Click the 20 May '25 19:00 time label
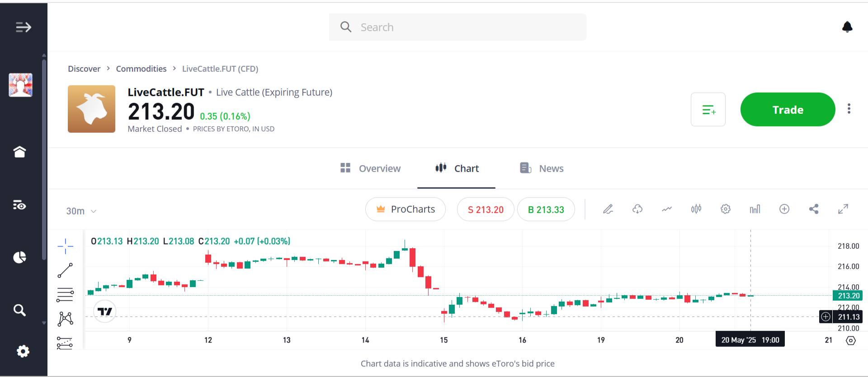 point(750,340)
